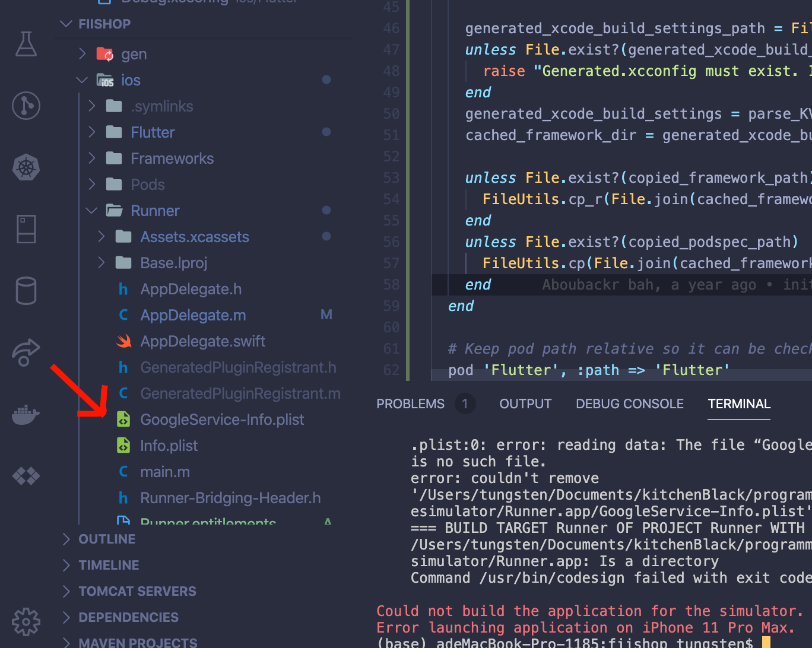Viewport: 812px width, 648px height.
Task: Open the Git Graph icon in activity bar
Action: [x=26, y=106]
